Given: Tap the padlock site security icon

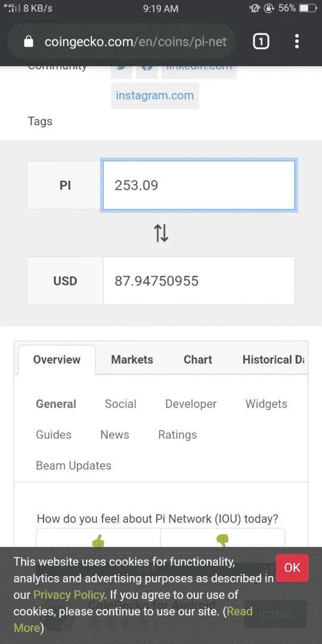Looking at the screenshot, I should tap(29, 42).
